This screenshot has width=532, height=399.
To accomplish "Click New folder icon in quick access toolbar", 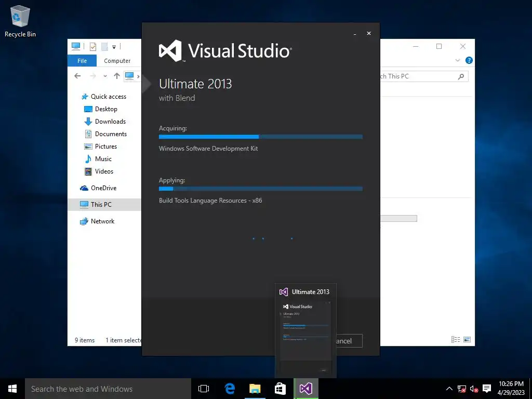I will (x=104, y=46).
